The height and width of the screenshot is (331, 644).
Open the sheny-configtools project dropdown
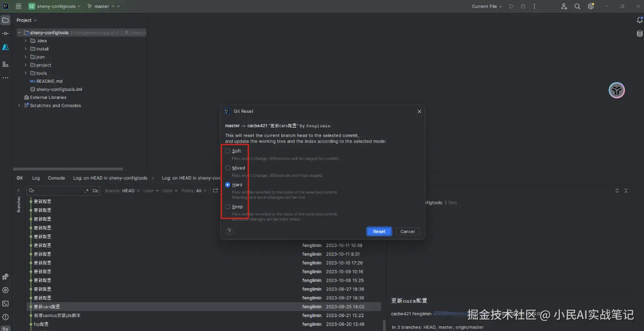54,6
